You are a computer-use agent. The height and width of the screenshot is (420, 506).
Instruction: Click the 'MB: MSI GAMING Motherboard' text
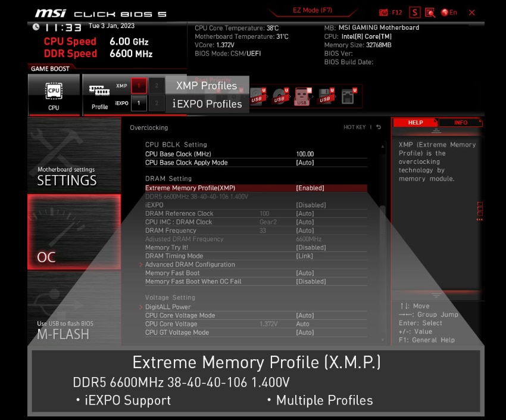pyautogui.click(x=371, y=28)
